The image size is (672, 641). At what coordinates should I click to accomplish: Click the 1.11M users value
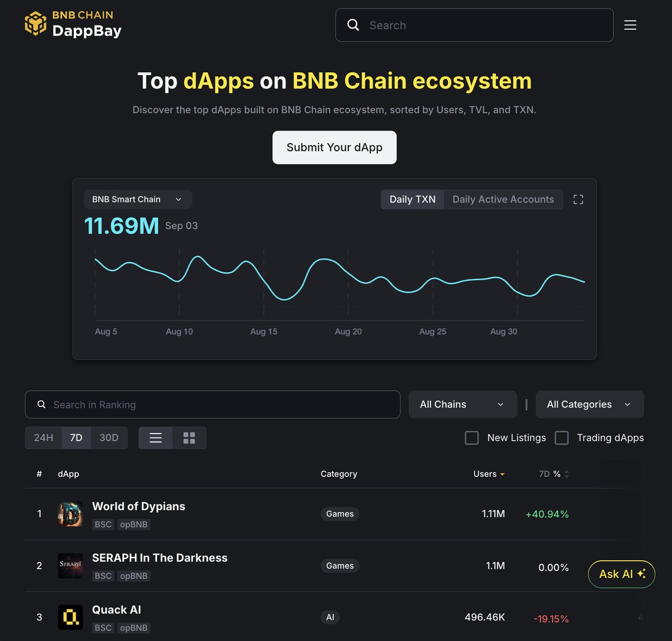(493, 514)
